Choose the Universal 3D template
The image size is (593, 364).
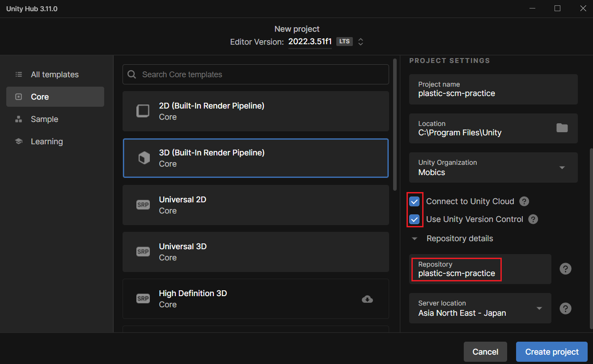point(256,252)
